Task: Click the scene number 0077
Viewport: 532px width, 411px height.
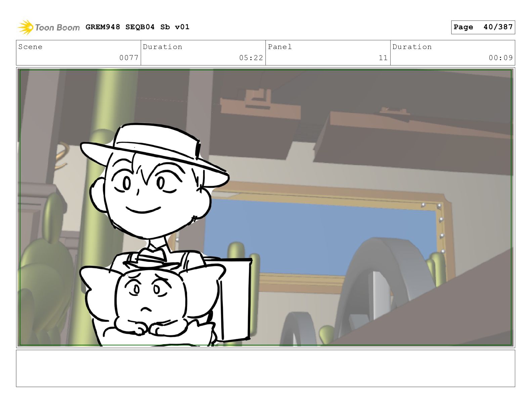Action: 129,58
